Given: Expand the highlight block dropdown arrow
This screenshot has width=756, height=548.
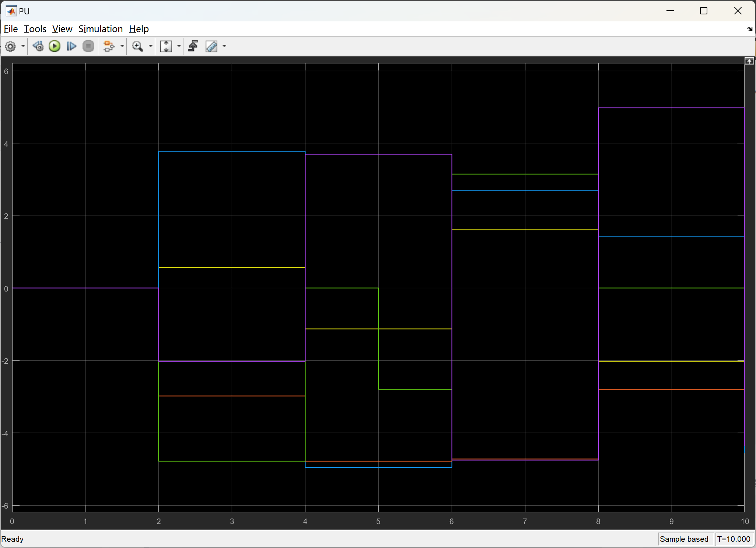Looking at the screenshot, I should pyautogui.click(x=122, y=46).
